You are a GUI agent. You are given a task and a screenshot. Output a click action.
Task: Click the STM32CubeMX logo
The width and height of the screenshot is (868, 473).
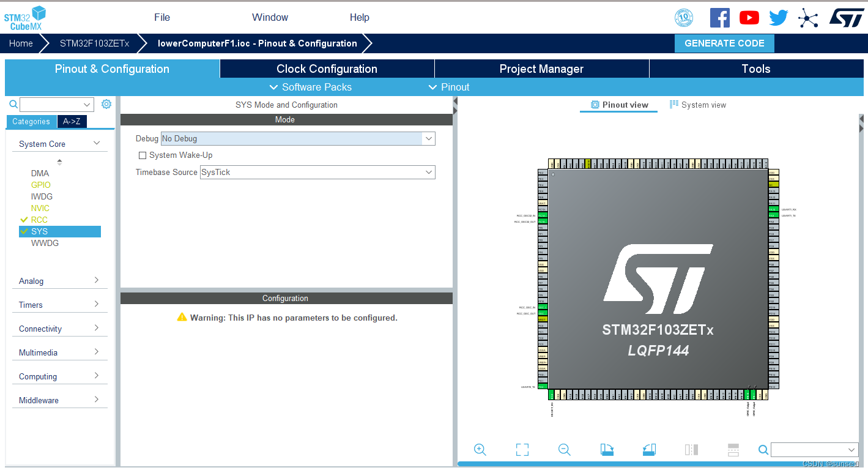25,18
